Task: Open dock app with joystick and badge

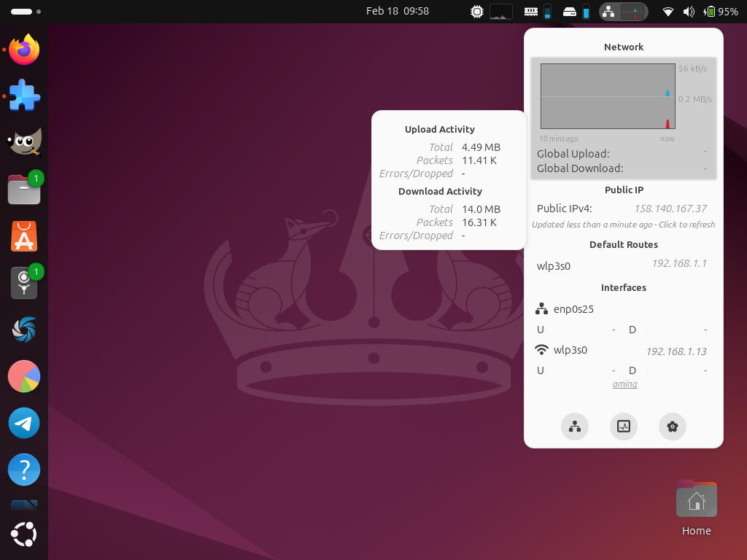Action: coord(24,283)
